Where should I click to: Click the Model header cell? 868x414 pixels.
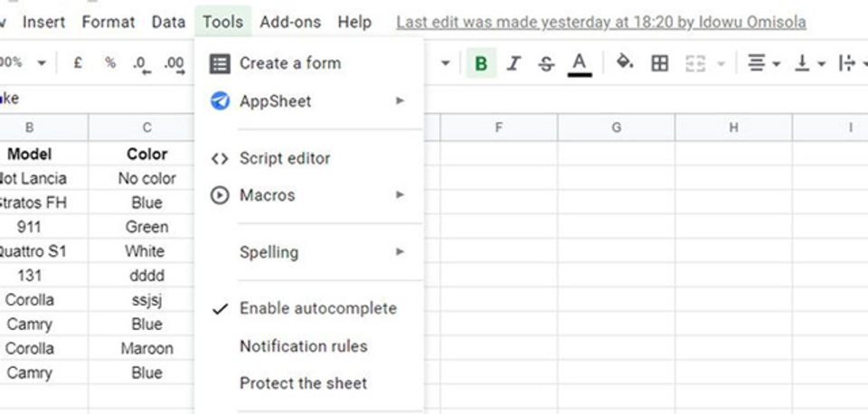tap(43, 154)
